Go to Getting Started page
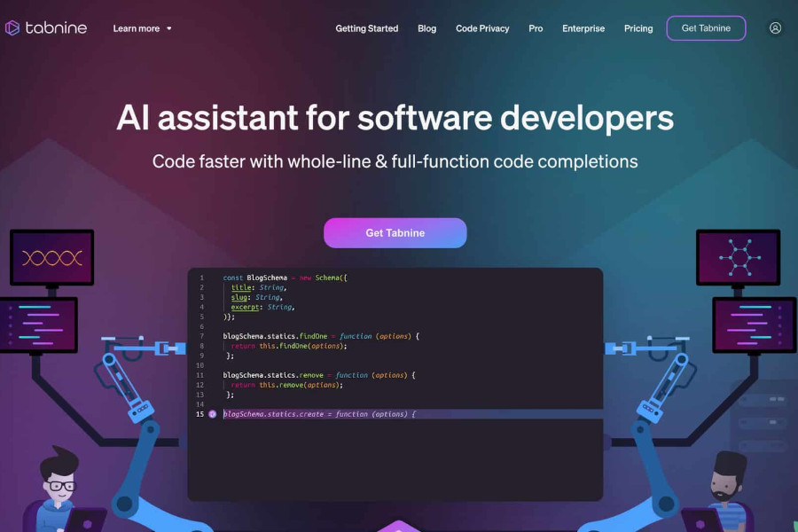 click(x=366, y=28)
